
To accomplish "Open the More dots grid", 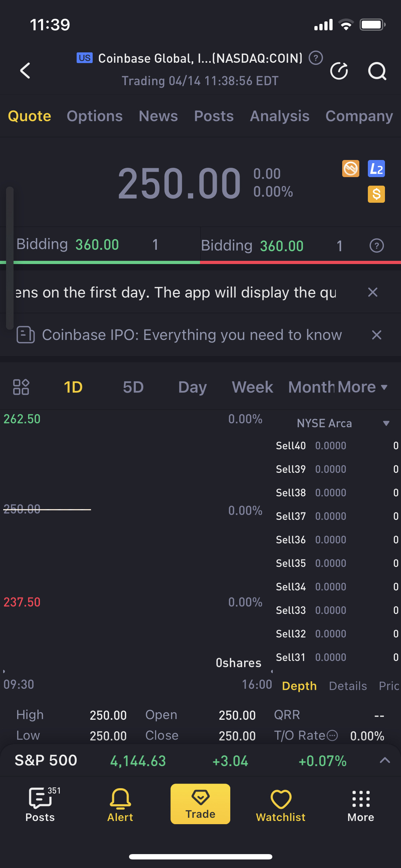I will [361, 804].
